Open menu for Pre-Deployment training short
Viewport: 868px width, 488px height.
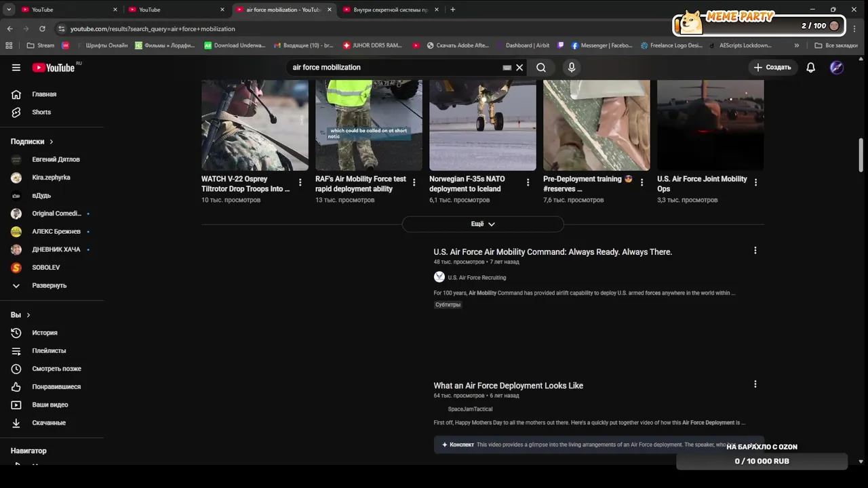point(642,182)
